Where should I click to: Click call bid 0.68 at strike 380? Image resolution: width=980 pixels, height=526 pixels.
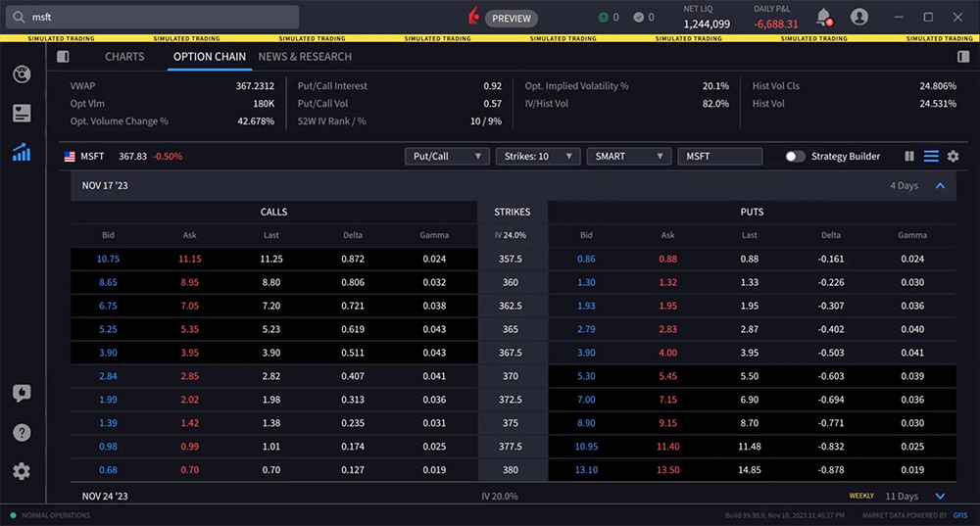[108, 470]
